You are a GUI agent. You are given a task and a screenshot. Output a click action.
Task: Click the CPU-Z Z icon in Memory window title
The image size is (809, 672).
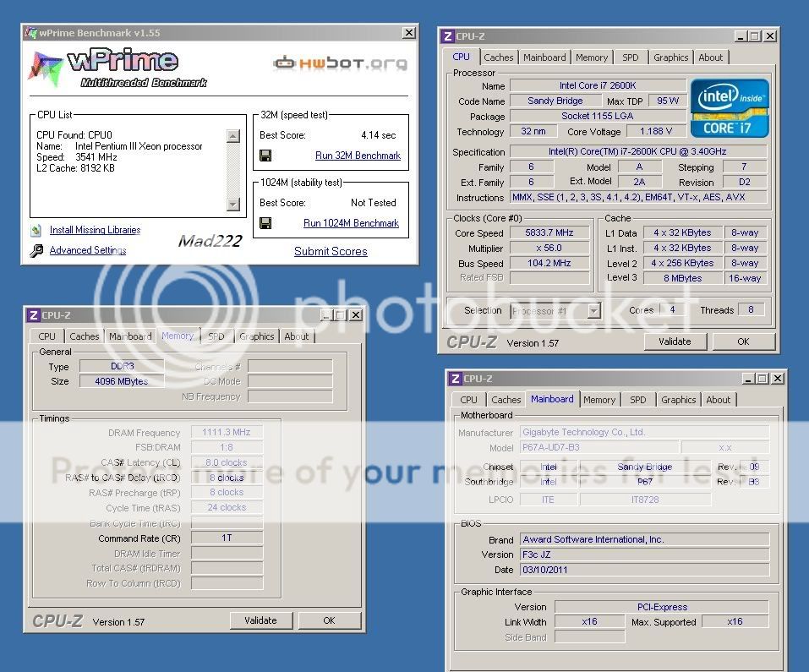(34, 315)
